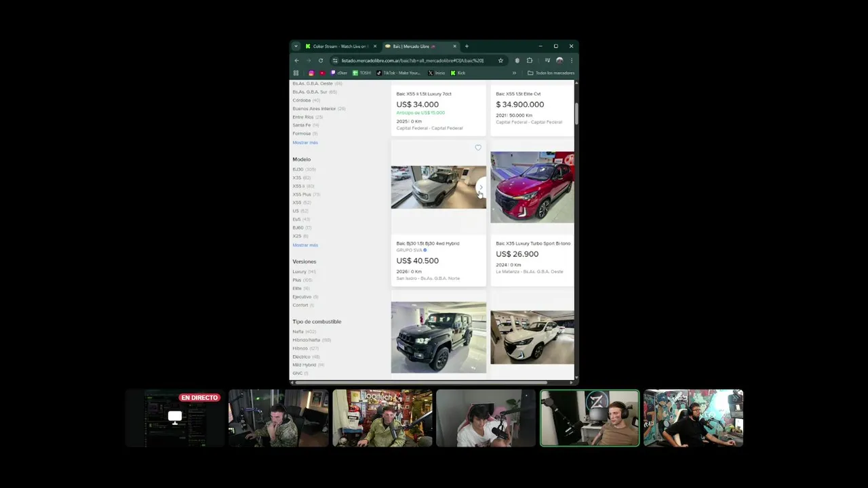The height and width of the screenshot is (488, 868).
Task: Click the black Baic SUV photo
Action: pyautogui.click(x=438, y=338)
